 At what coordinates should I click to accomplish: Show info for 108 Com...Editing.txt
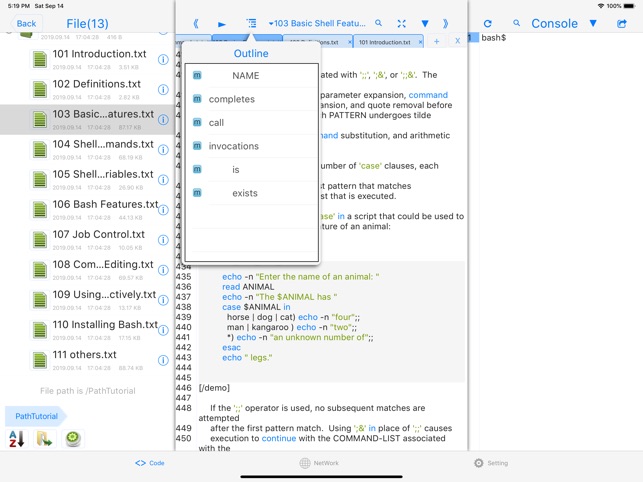click(163, 270)
